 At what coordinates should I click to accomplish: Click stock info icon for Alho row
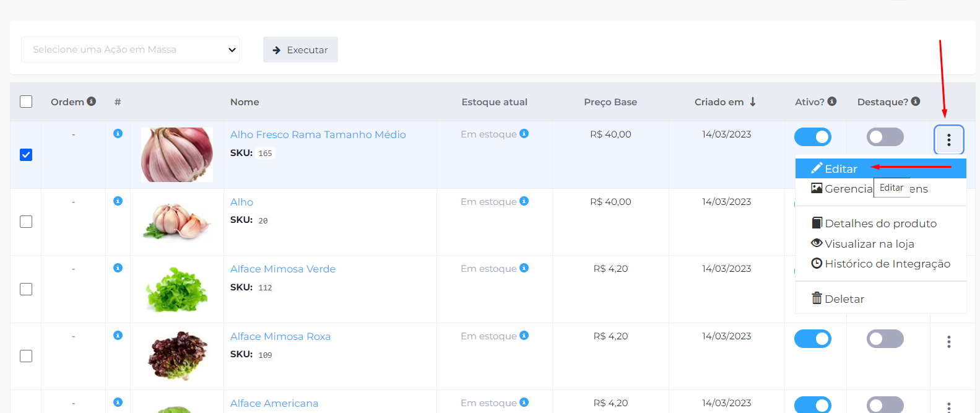point(524,201)
